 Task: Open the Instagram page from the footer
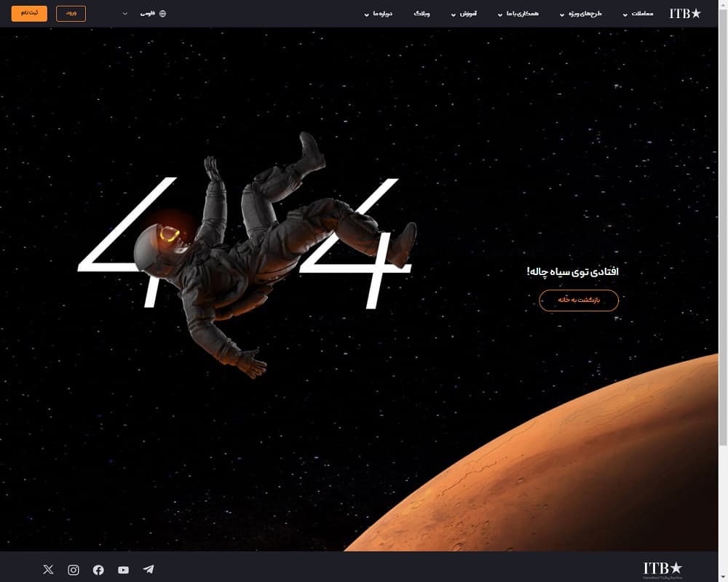point(74,570)
